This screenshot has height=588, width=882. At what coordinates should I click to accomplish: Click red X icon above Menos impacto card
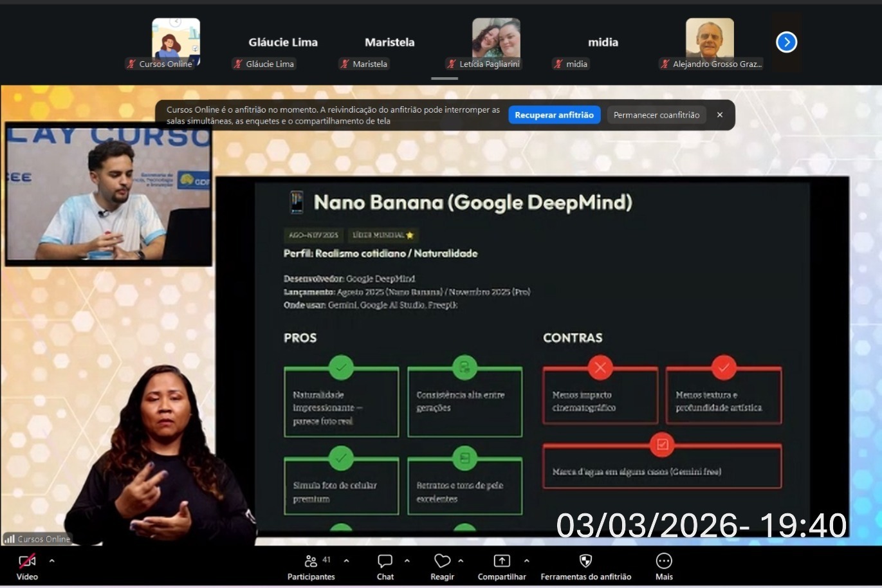click(x=600, y=367)
